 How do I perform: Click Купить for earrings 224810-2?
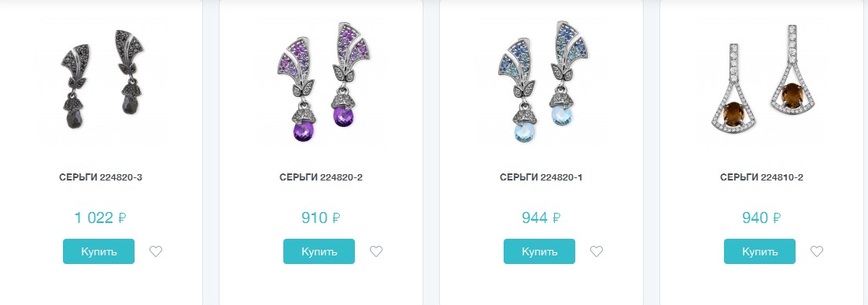[759, 251]
